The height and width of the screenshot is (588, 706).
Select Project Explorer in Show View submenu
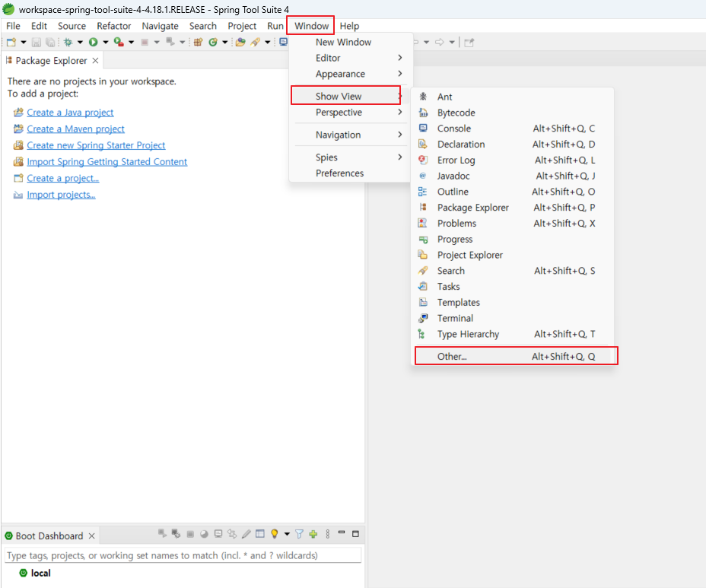(514, 255)
